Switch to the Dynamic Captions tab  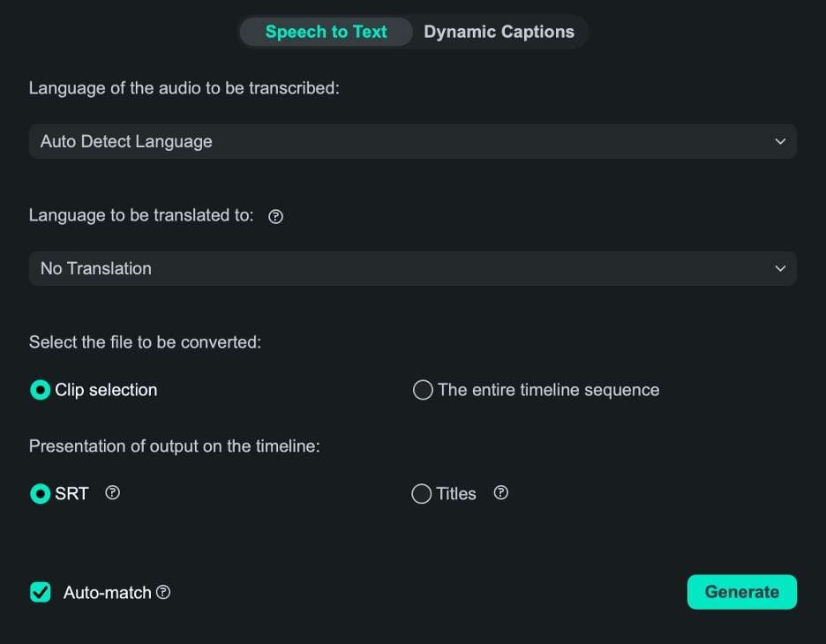click(499, 32)
